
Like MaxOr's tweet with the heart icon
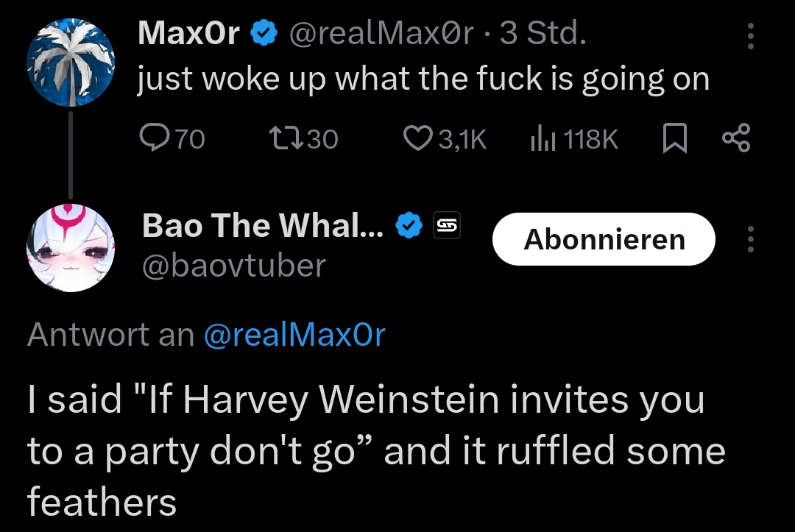[x=420, y=138]
